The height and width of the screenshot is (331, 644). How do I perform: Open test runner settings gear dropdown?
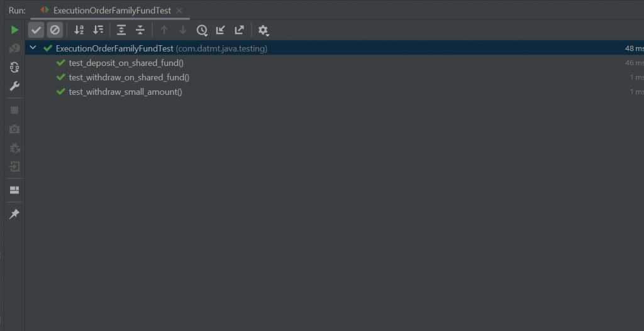[x=264, y=30]
